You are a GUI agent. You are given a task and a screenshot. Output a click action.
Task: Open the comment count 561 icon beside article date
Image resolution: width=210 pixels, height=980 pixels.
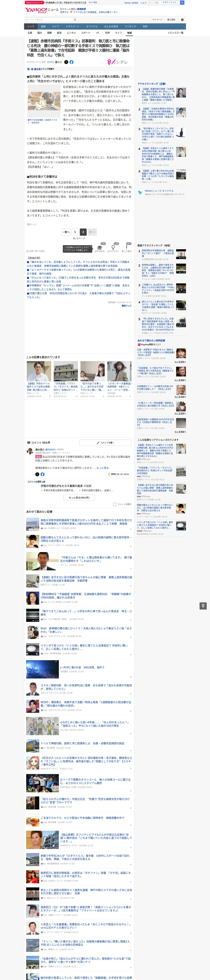(x=51, y=62)
